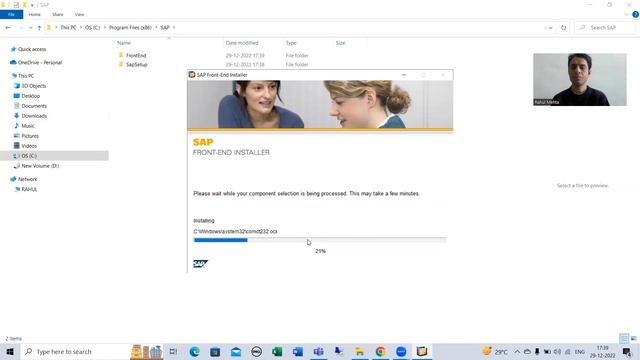Open the Windows Start menu

(10, 351)
